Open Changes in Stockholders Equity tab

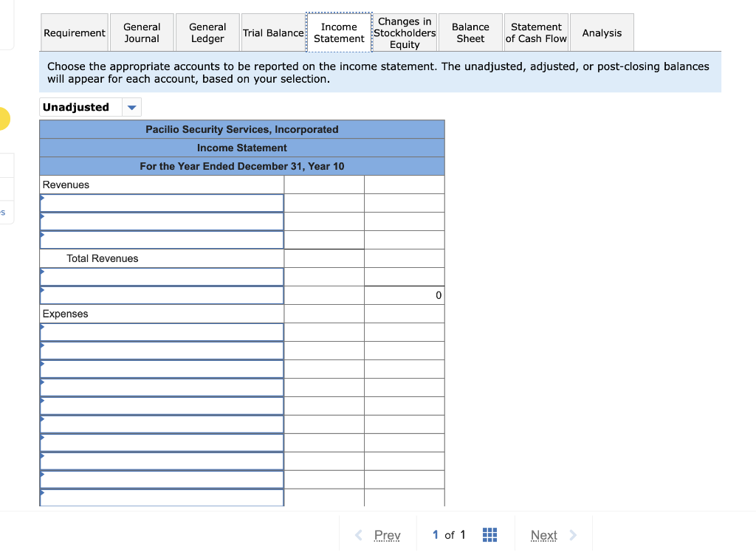(x=405, y=32)
